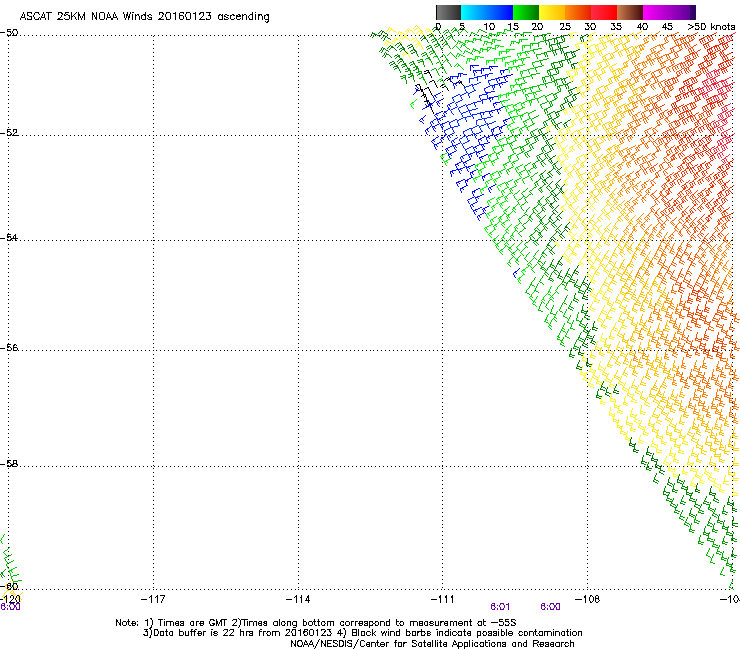Select the brown 35-40 knot legend color

(x=630, y=12)
